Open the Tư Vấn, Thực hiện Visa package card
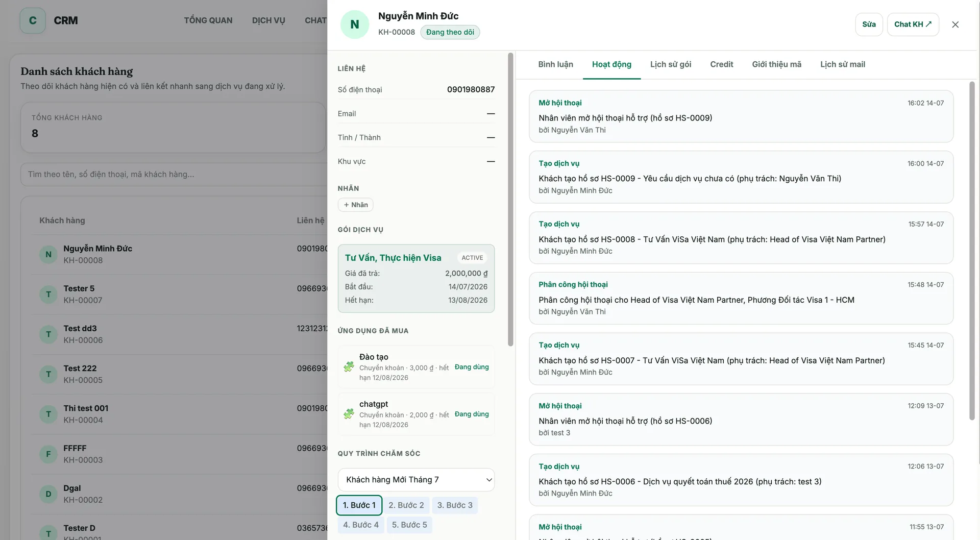Screen dimensions: 980x540 pos(416,278)
